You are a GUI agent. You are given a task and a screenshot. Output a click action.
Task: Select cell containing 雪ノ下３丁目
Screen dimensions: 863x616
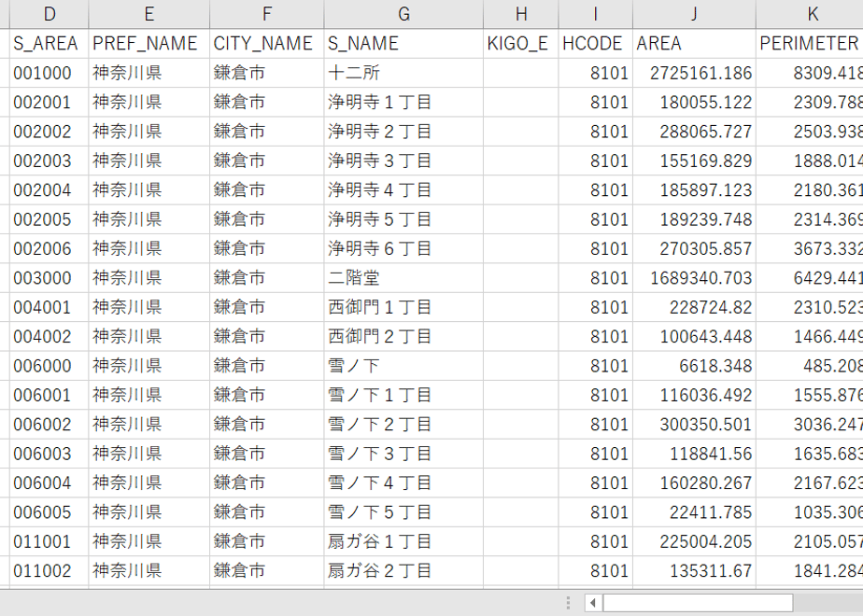click(x=404, y=454)
